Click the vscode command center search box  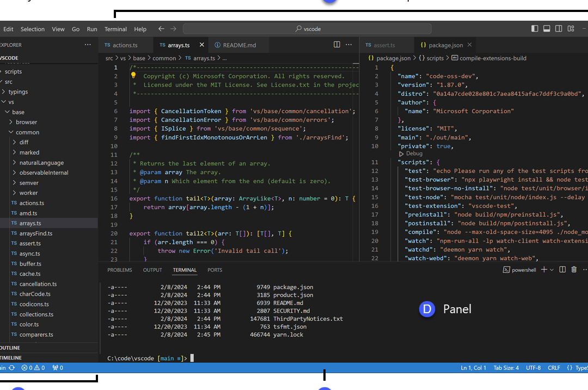[308, 29]
